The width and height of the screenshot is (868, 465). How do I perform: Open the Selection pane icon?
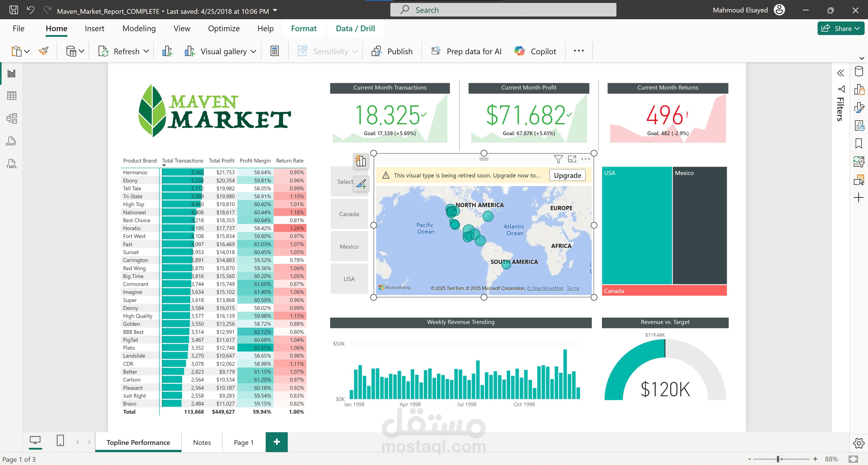[x=859, y=180]
